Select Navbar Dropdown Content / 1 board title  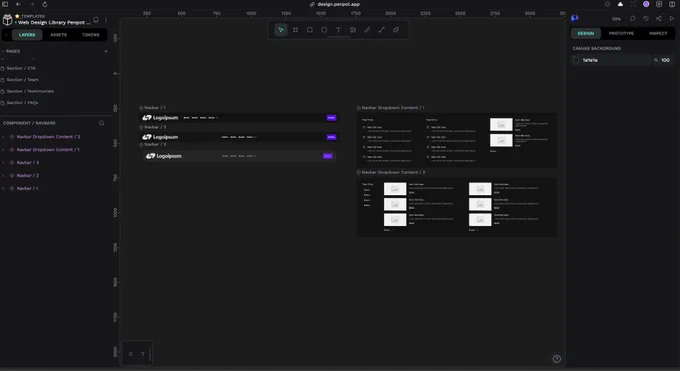pyautogui.click(x=393, y=108)
